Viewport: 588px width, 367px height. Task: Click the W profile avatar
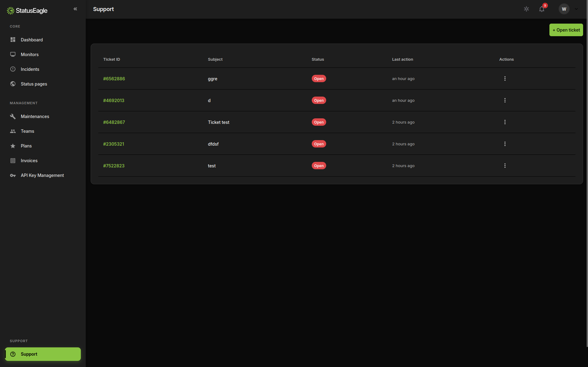(x=564, y=9)
